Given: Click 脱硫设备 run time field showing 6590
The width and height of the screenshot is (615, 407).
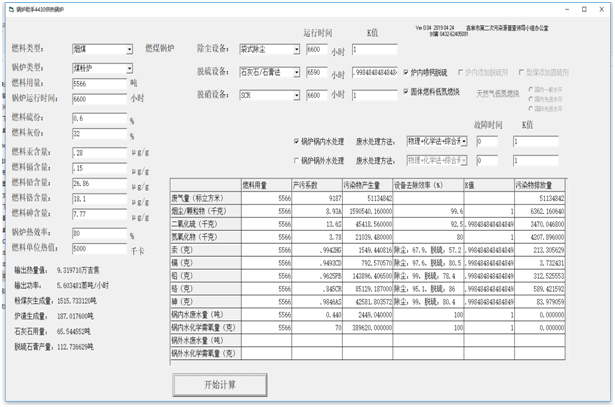Looking at the screenshot, I should (317, 73).
